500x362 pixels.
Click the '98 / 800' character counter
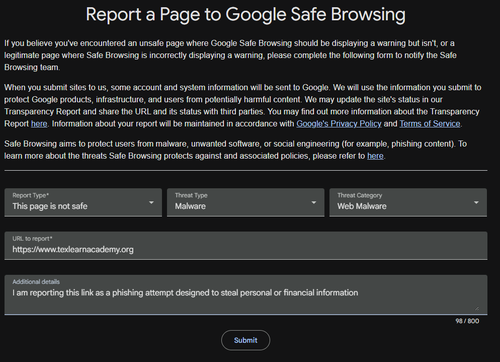point(467,321)
